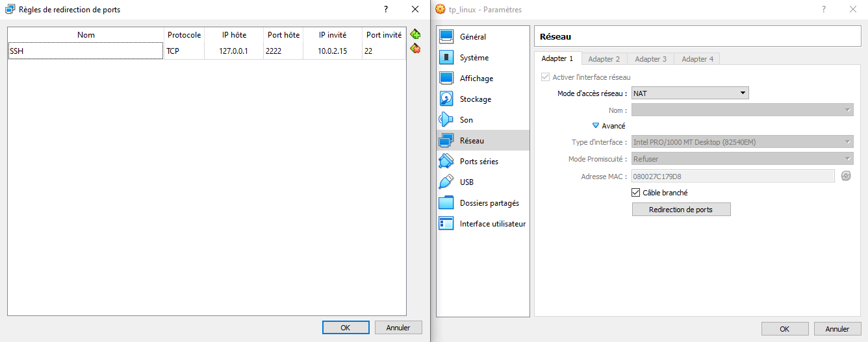Image resolution: width=868 pixels, height=342 pixels.
Task: Toggle Activer l'interface réseau checkbox
Action: click(544, 77)
